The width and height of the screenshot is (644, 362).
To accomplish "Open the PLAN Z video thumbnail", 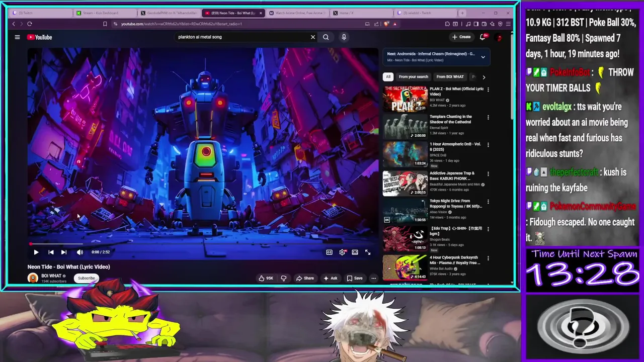I will pyautogui.click(x=405, y=99).
